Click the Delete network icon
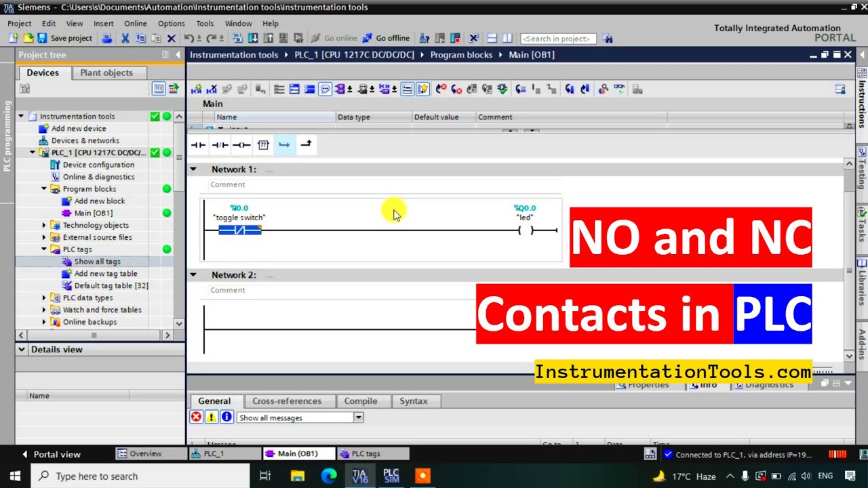 212,89
